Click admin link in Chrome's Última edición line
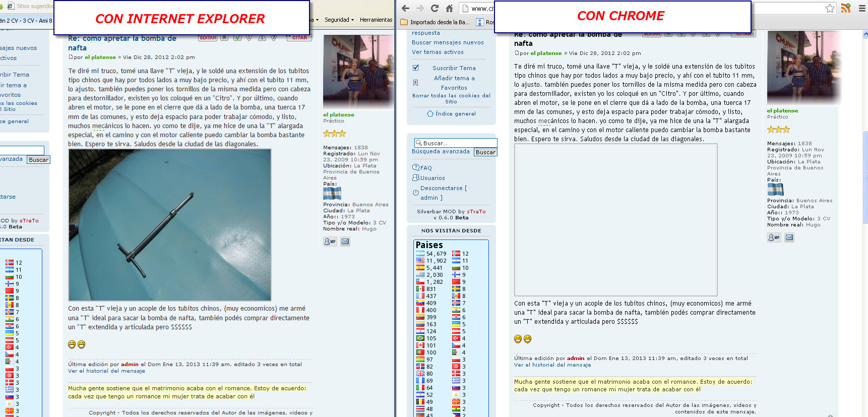Screen dimensions: 868x417 (576, 359)
